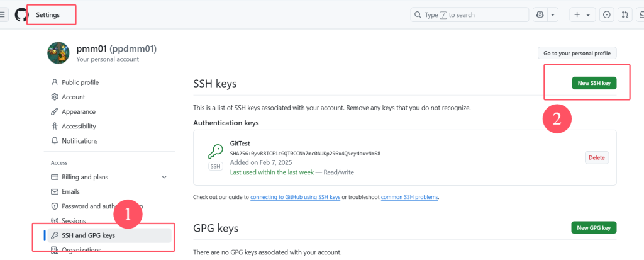Screen dimensions: 644x260
Task: Delete the GitTest SSH key
Action: (596, 158)
